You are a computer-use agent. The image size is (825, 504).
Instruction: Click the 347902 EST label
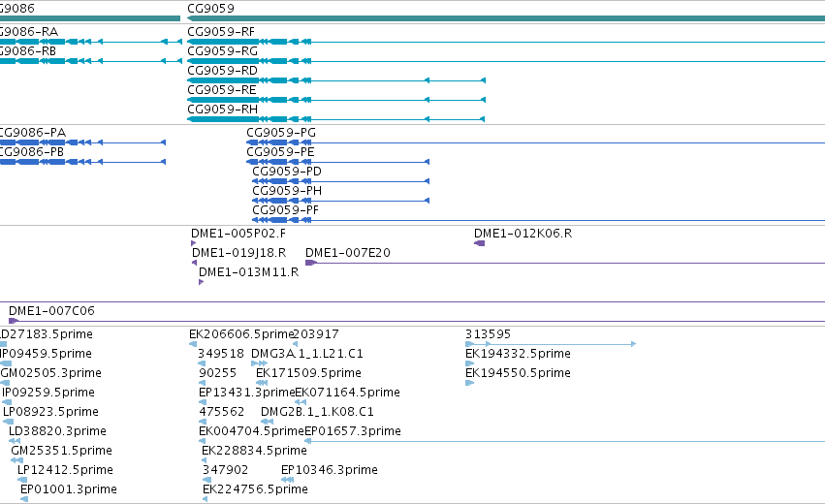click(225, 470)
